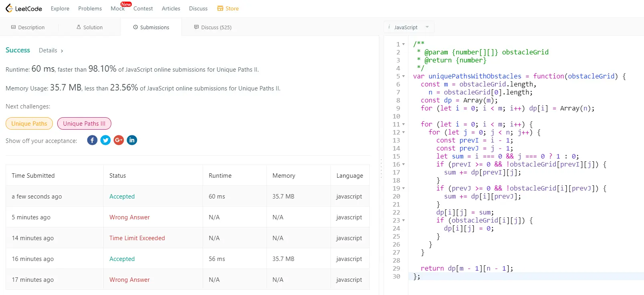Open the Discuss (525) tab
644x295 pixels.
tap(213, 27)
